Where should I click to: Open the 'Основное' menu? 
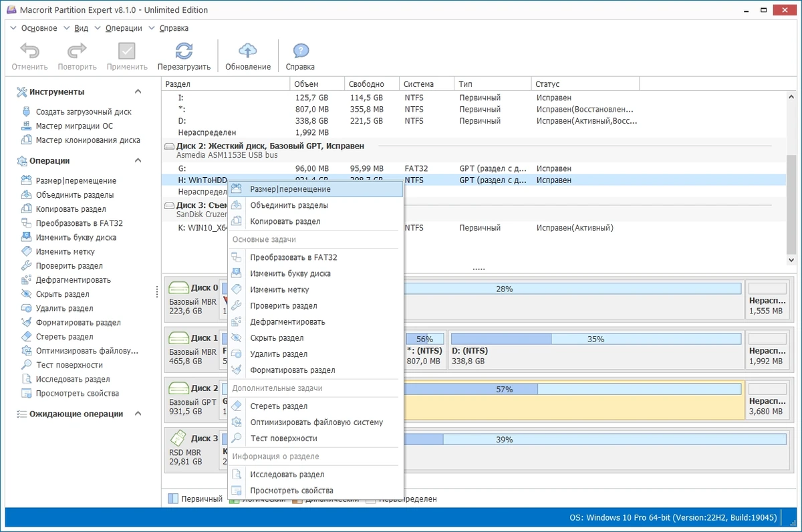(x=39, y=28)
